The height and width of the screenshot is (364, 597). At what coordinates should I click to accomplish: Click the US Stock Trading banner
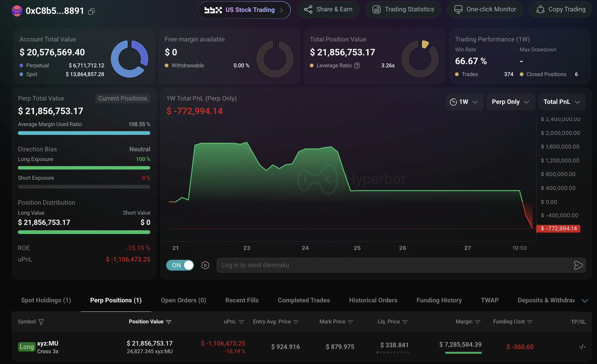244,10
